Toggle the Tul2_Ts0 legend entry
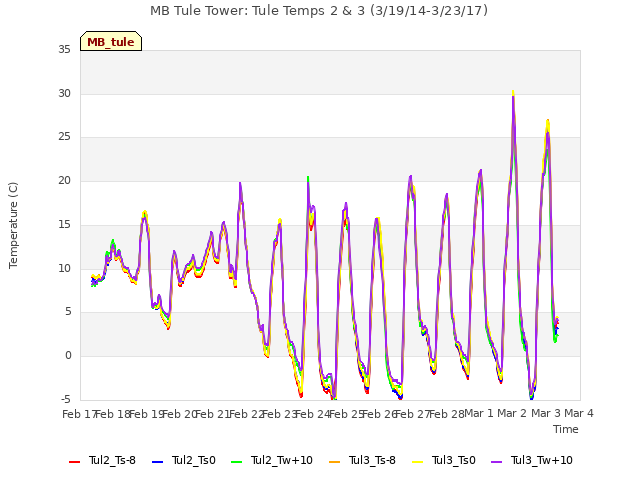This screenshot has width=640, height=480. (184, 460)
